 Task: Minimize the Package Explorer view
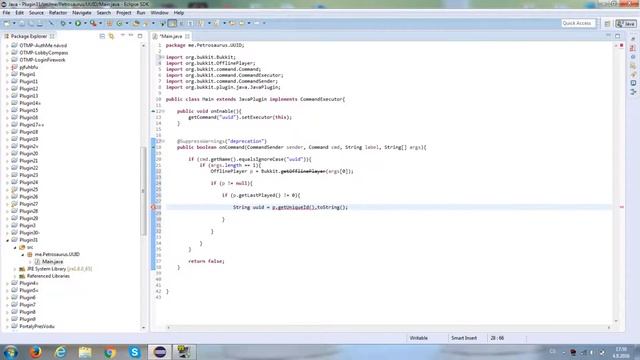pyautogui.click(x=131, y=36)
